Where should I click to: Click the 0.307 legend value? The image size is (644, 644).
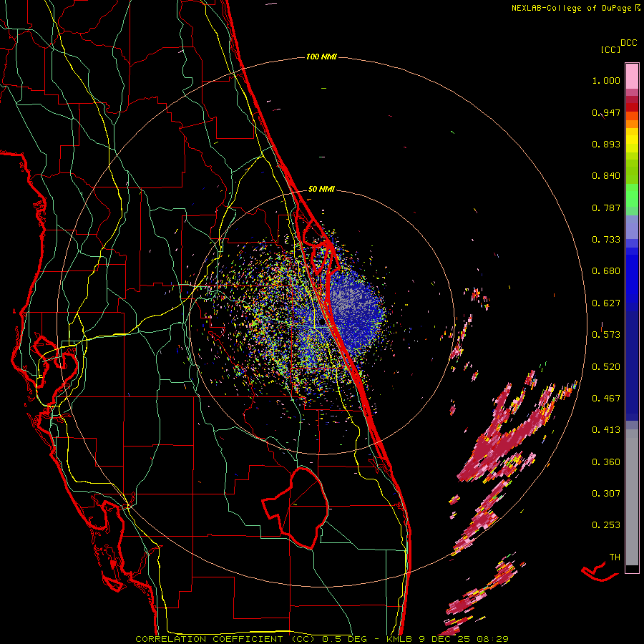pyautogui.click(x=606, y=494)
